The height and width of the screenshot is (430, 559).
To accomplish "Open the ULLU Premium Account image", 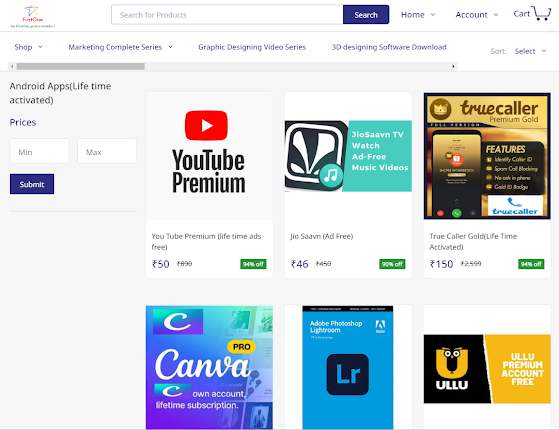I will click(x=487, y=369).
